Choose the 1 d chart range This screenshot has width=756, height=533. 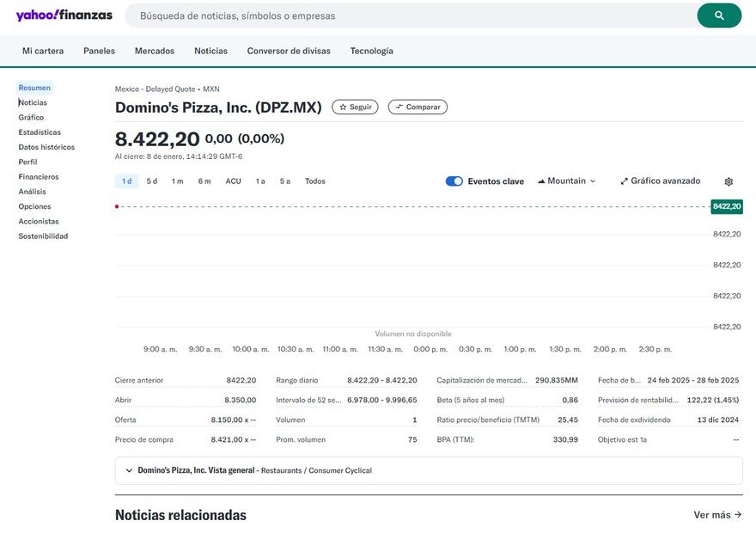point(127,181)
